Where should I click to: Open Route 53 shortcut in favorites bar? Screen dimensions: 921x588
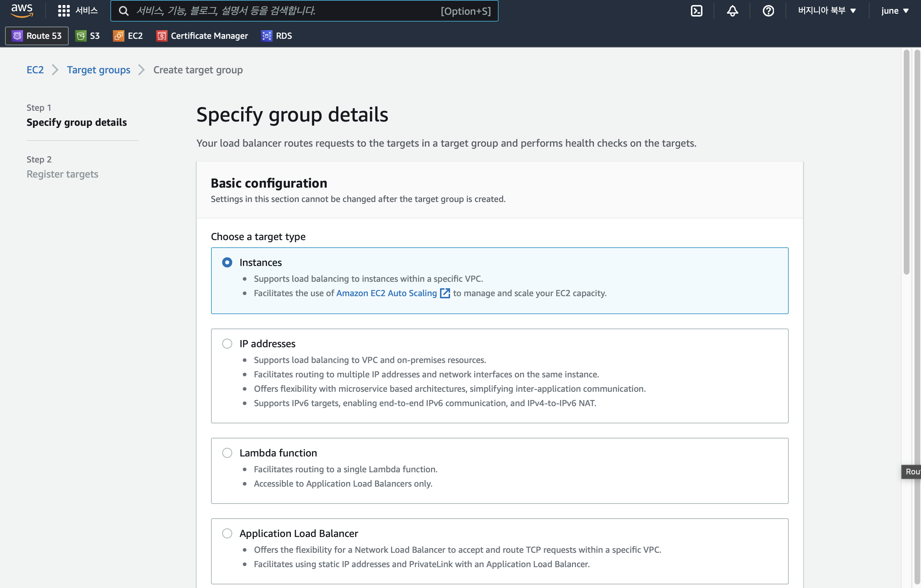point(37,36)
